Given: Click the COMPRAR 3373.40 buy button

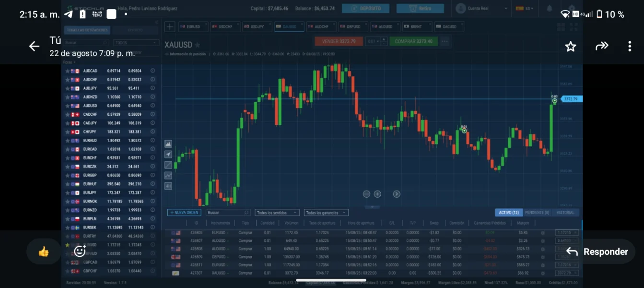Looking at the screenshot, I should 413,42.
